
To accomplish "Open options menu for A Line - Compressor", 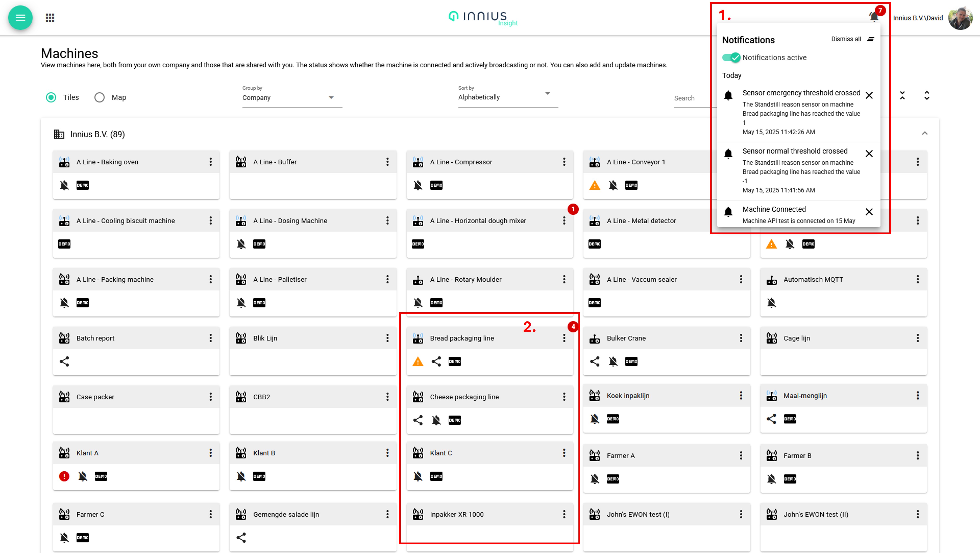I will click(x=564, y=162).
